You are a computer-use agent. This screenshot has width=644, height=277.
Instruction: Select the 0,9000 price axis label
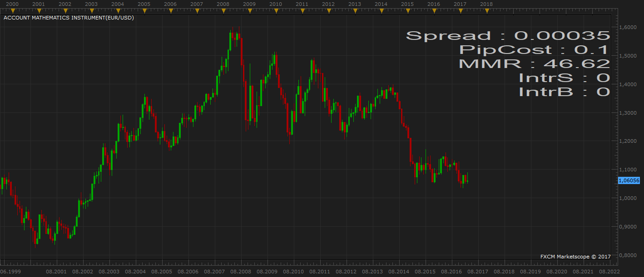(x=627, y=227)
